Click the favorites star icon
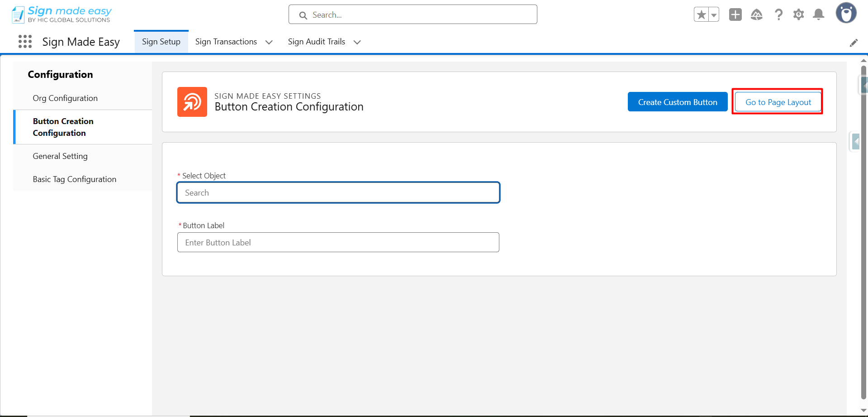The width and height of the screenshot is (868, 417). click(702, 15)
